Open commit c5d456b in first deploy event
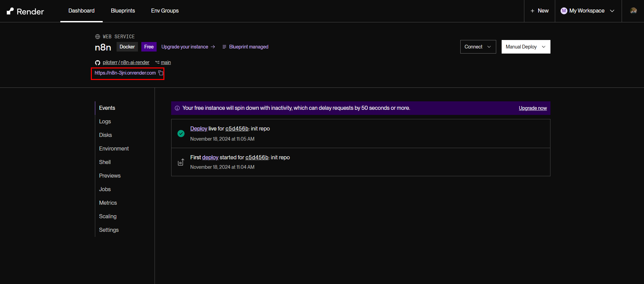The image size is (644, 284). [x=257, y=158]
